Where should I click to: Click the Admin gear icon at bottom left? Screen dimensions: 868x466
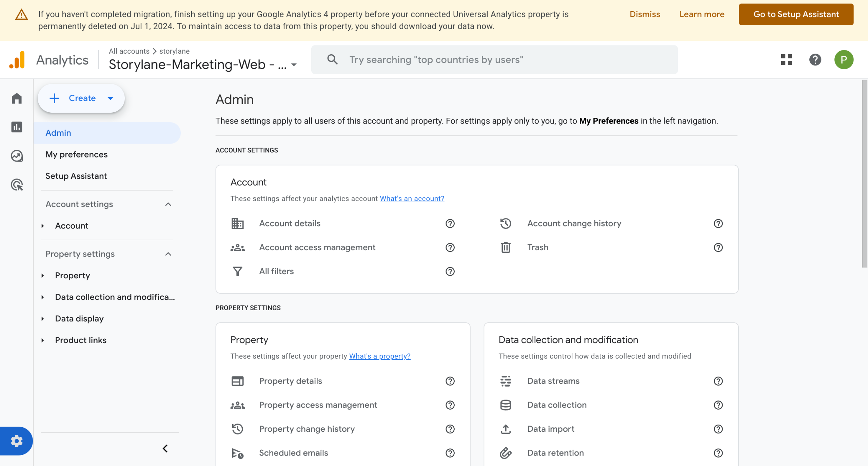pyautogui.click(x=16, y=441)
